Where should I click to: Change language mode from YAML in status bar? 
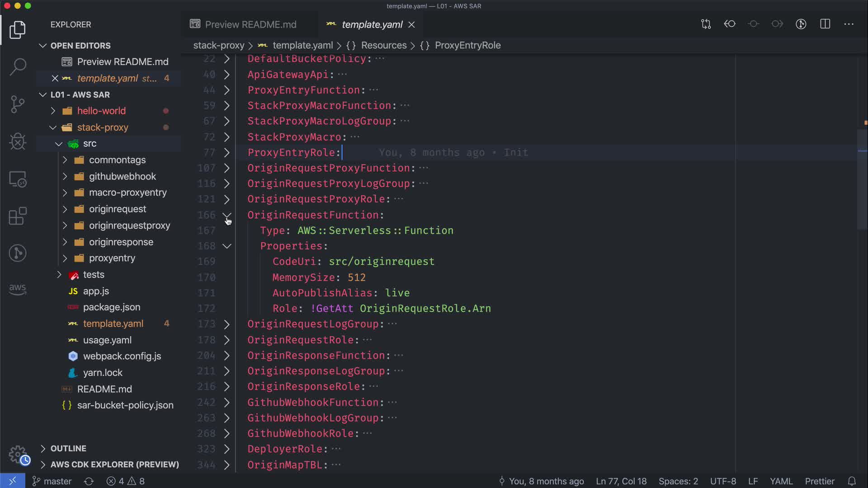pos(781,481)
